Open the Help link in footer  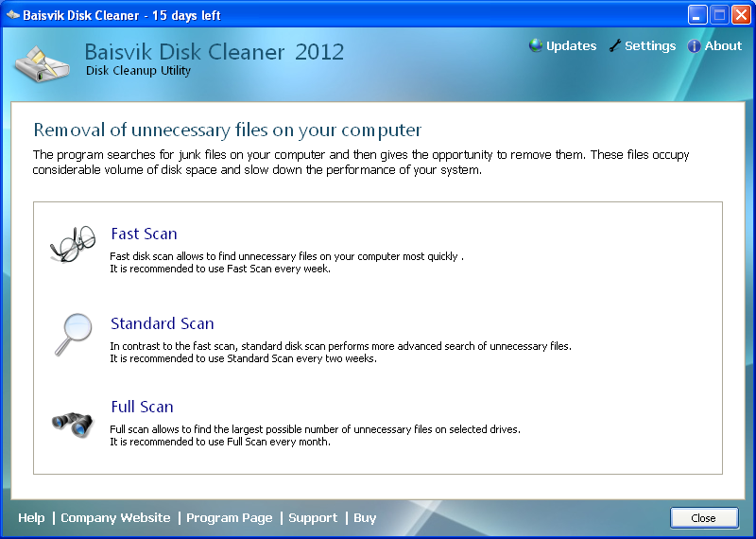[31, 518]
